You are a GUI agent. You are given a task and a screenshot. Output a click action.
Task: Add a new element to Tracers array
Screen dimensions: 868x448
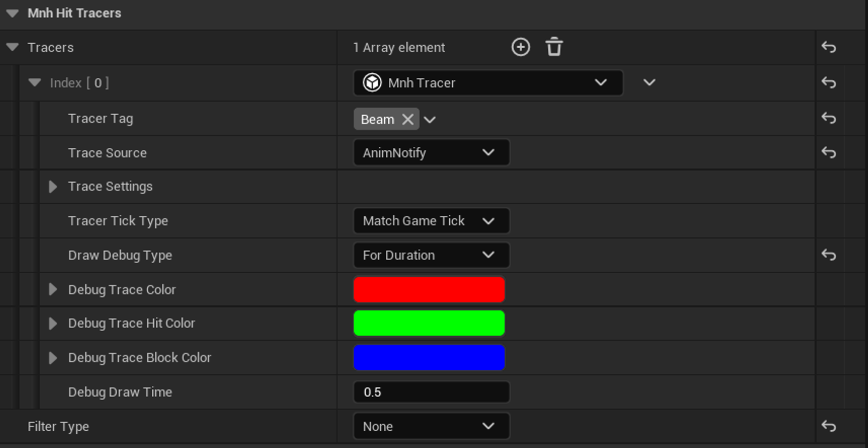(x=520, y=47)
